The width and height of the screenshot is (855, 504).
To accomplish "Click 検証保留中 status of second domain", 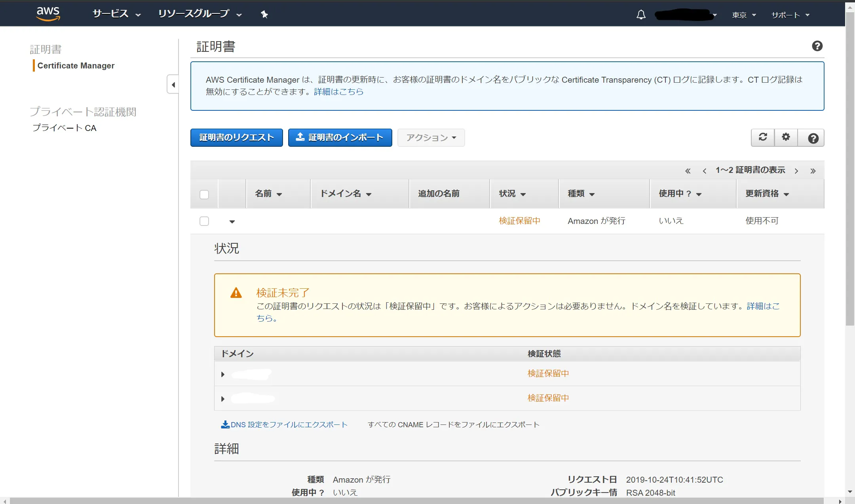I will click(x=548, y=398).
